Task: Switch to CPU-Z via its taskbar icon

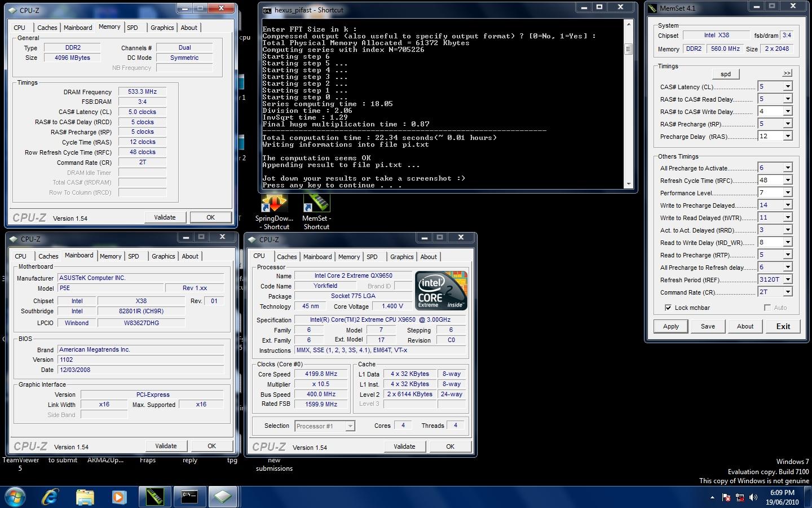Action: click(223, 497)
